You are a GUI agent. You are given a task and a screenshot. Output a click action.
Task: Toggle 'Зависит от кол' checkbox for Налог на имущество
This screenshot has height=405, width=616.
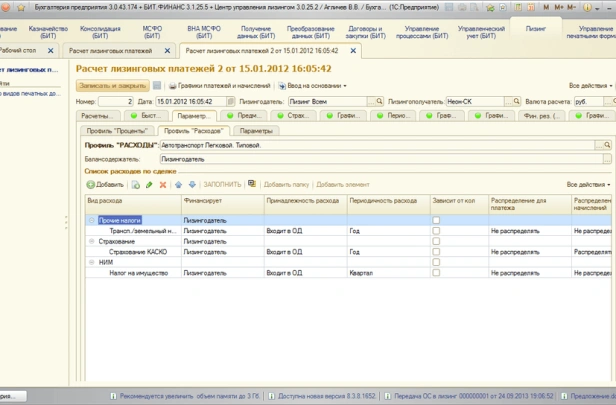point(436,273)
